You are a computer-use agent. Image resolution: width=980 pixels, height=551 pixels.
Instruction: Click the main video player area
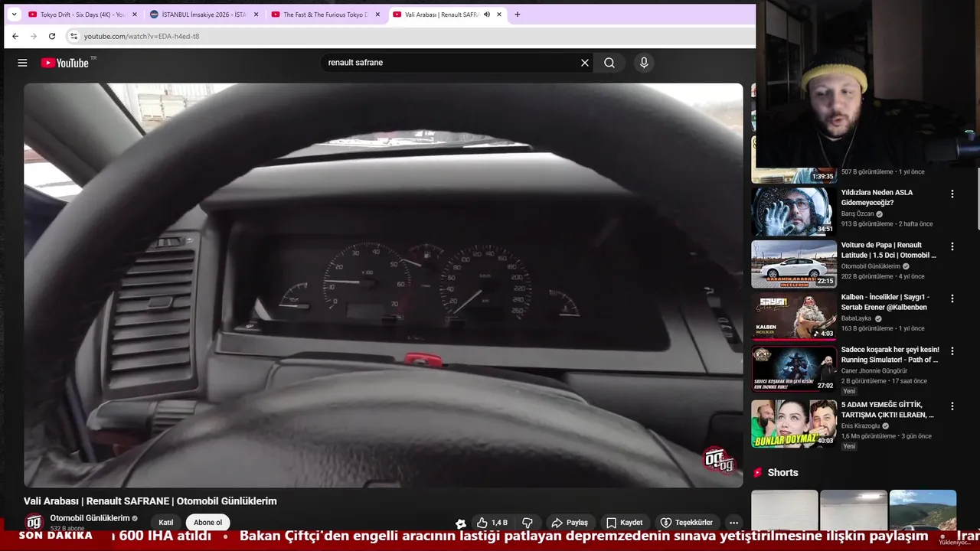(383, 285)
